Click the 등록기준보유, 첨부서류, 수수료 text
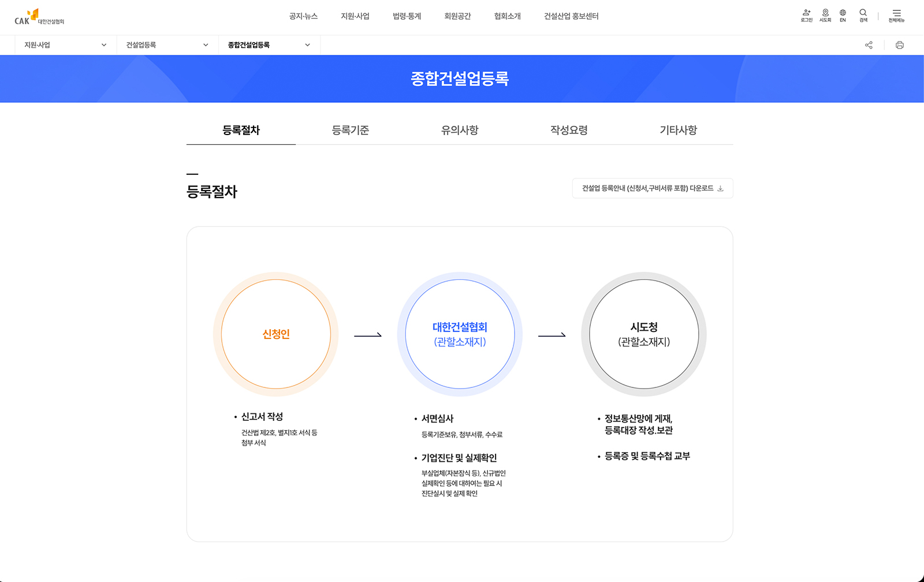This screenshot has width=924, height=582. [x=462, y=434]
